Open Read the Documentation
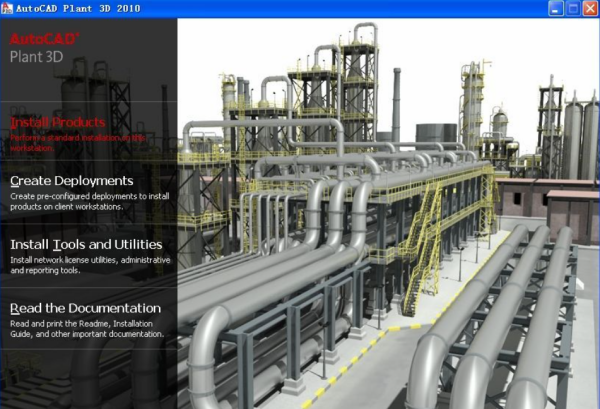Screen dimensions: 600x409 (85, 308)
